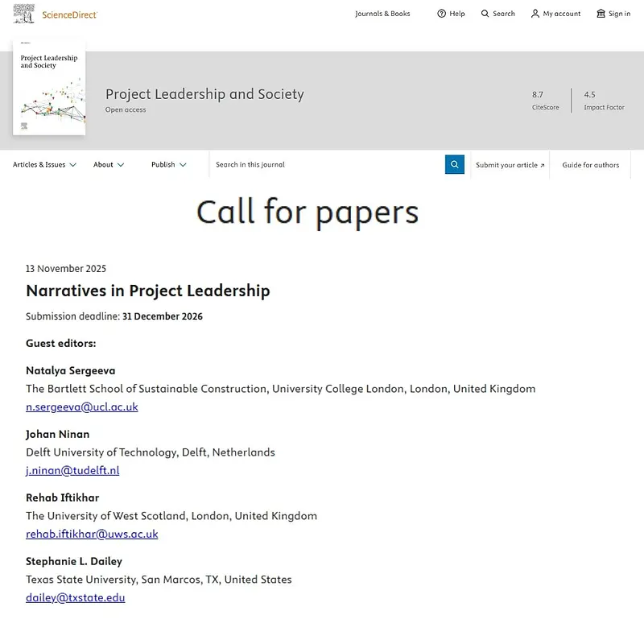Click the Project Leadership and Society cover thumbnail
This screenshot has width=644, height=644.
point(48,86)
